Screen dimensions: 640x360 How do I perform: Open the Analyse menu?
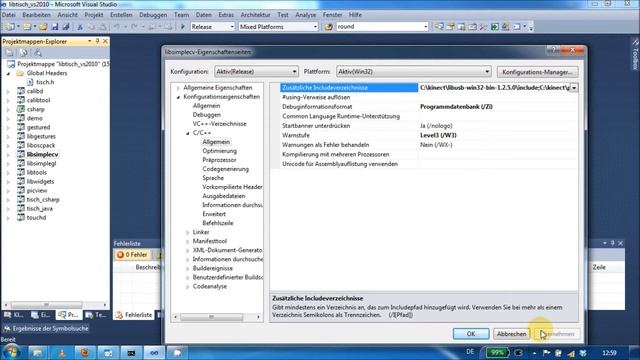tap(306, 15)
